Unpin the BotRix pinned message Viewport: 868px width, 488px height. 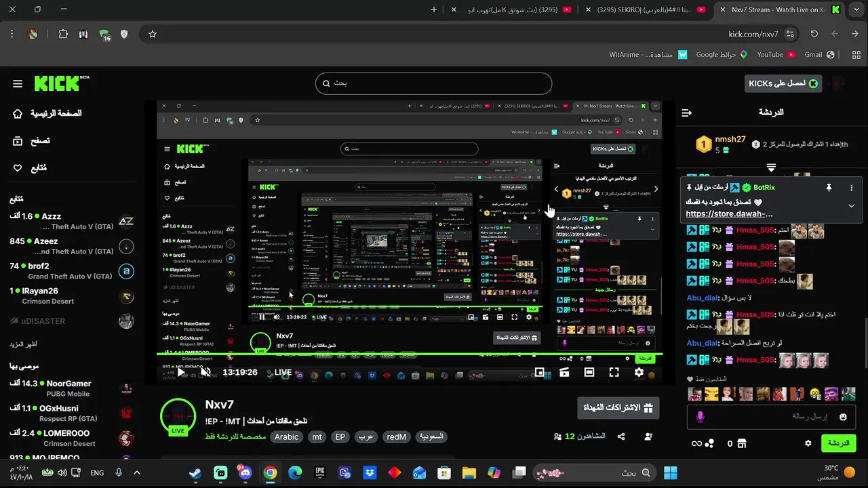[x=829, y=188]
